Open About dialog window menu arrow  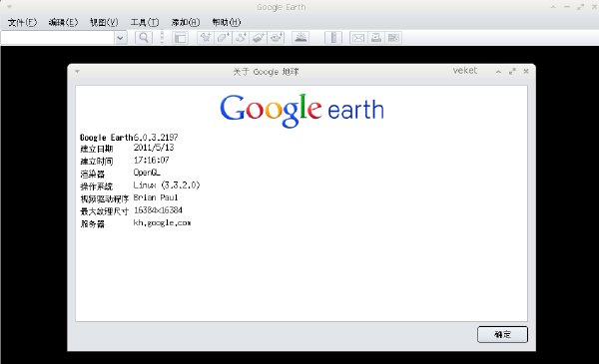click(77, 72)
